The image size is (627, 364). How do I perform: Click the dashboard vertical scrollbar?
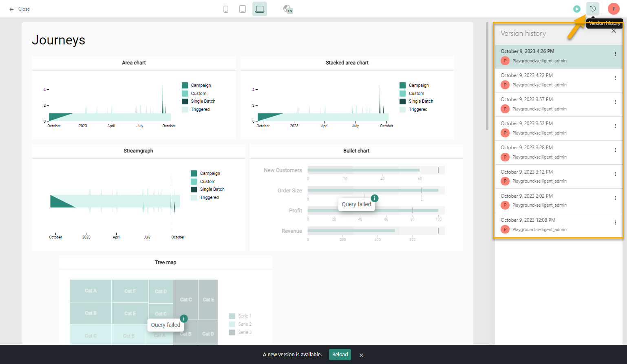[487, 77]
